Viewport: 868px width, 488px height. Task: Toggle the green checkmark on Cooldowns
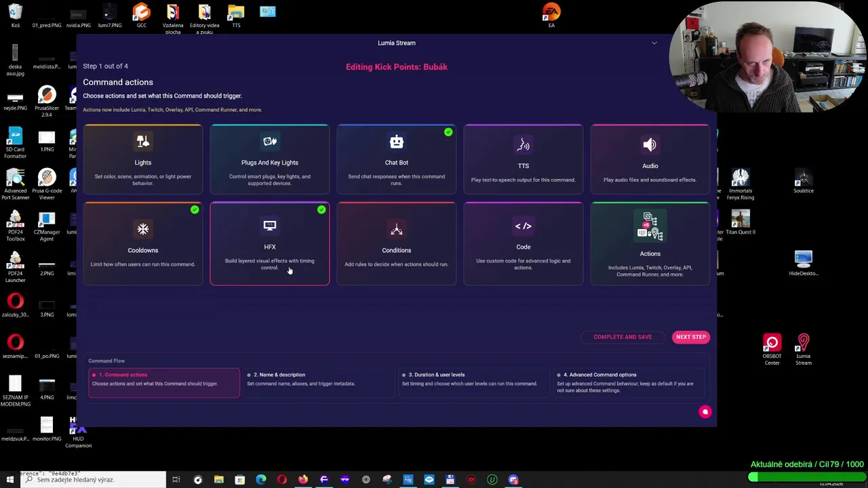[195, 210]
